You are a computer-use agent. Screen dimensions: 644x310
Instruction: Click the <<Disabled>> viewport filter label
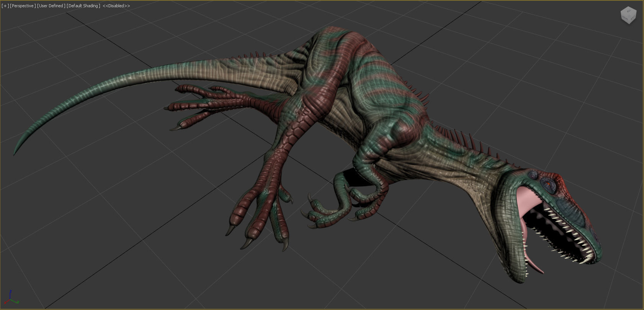point(116,6)
